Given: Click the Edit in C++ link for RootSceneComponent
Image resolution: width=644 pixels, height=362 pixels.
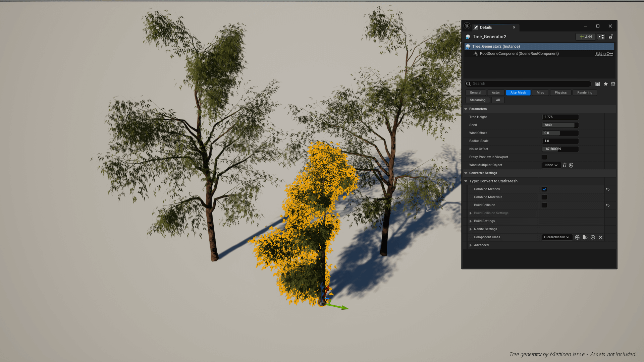Looking at the screenshot, I should coord(604,53).
